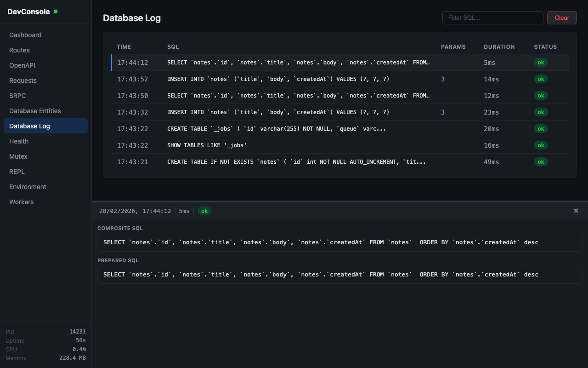The image size is (588, 368).
Task: Click the CPU value 0.4%
Action: (x=79, y=349)
